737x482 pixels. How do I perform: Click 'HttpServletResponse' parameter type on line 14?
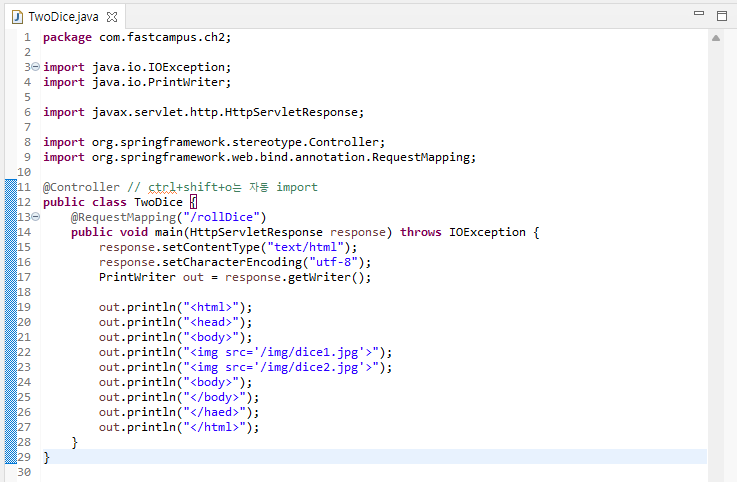click(256, 232)
